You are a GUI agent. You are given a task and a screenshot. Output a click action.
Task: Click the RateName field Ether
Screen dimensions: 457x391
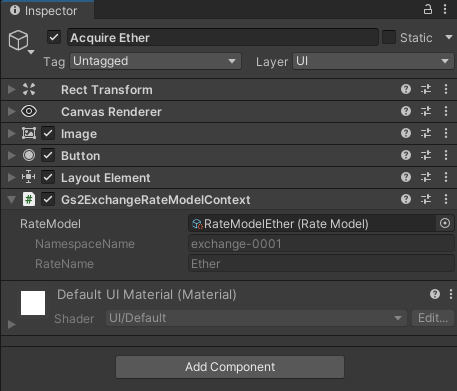click(x=321, y=264)
